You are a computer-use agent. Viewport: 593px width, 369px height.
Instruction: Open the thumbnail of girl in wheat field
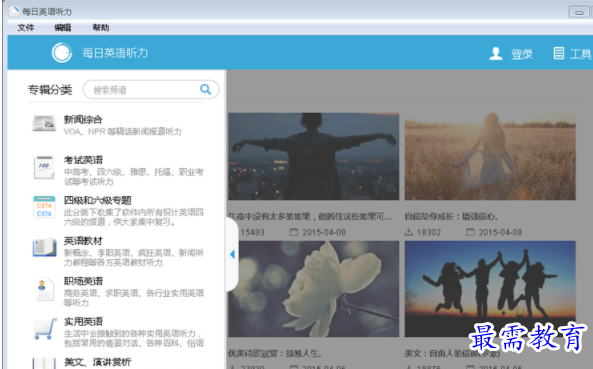490,156
